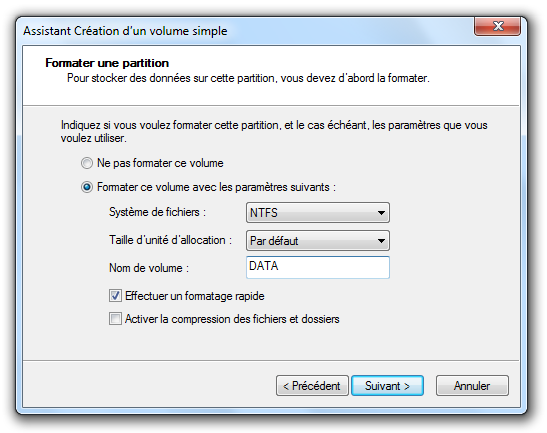The height and width of the screenshot is (433, 547).
Task: Select the 'Ne pas formater ce volume' radio button
Action: 87,163
